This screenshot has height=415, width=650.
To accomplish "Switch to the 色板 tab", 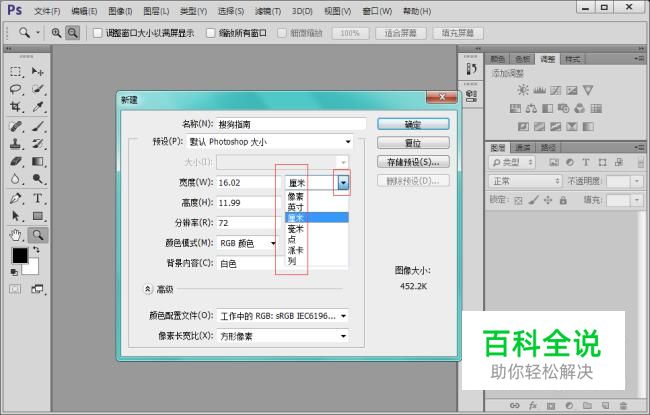I will pos(522,59).
